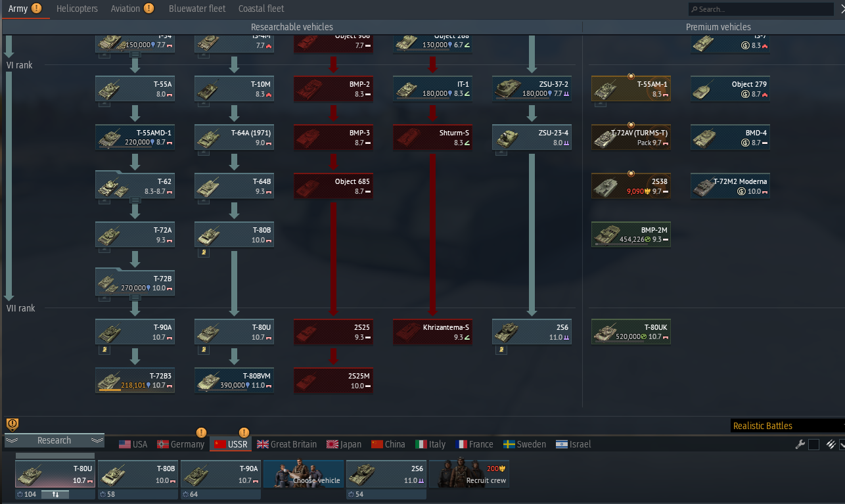Select the Khrizantema-S vehicle card
Viewport: 845px width, 504px height.
[x=433, y=332]
